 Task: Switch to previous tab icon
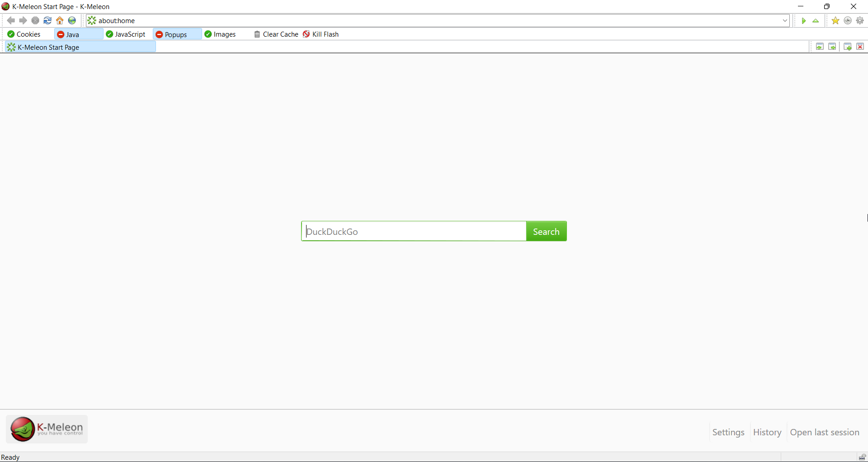point(820,47)
